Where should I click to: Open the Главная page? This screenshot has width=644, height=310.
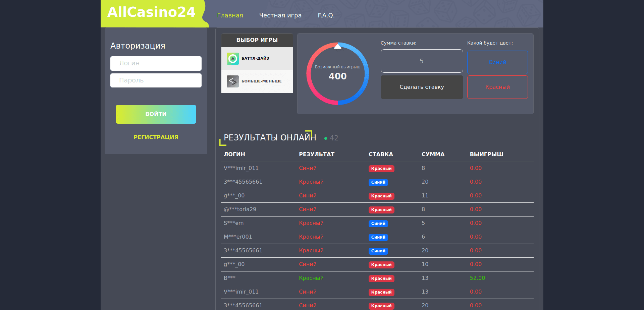[x=230, y=15]
